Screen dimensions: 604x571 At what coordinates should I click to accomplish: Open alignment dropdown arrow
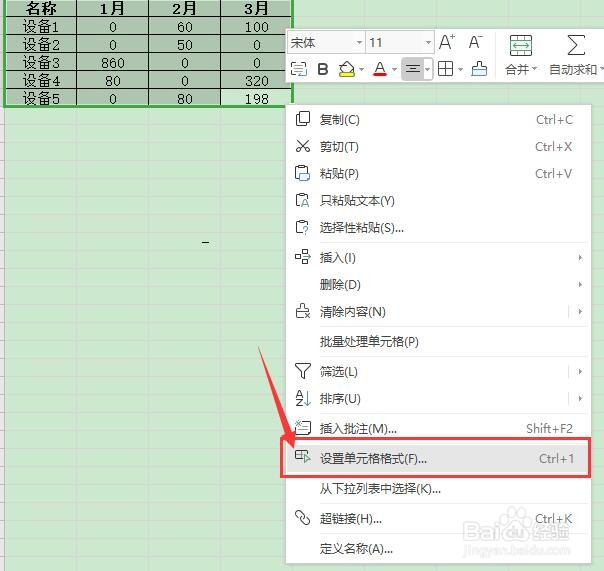[x=428, y=70]
